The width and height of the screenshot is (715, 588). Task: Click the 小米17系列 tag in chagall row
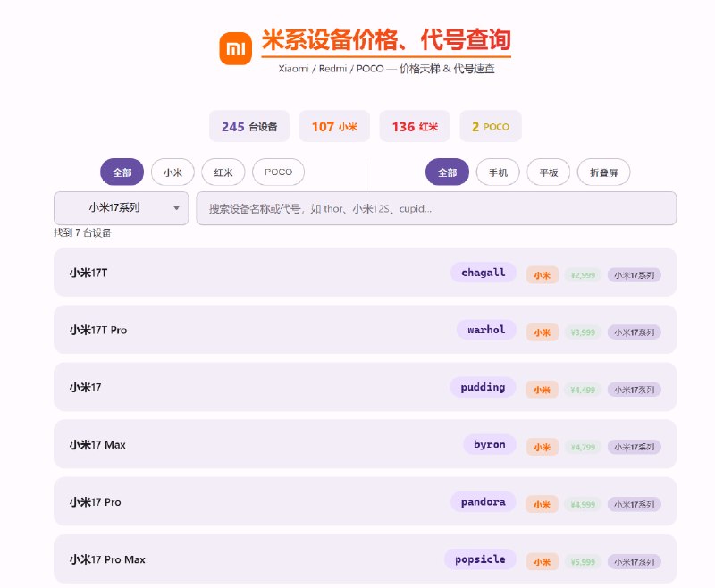[x=635, y=275]
